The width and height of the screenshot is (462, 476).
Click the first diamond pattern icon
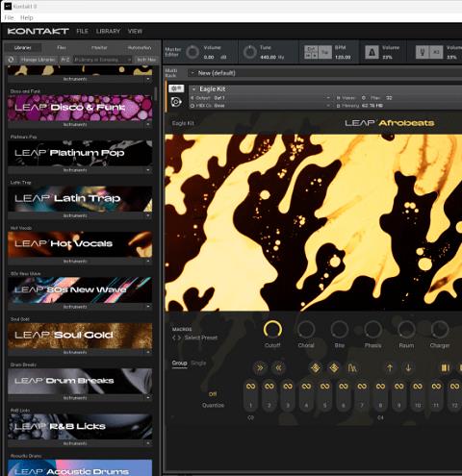point(315,368)
